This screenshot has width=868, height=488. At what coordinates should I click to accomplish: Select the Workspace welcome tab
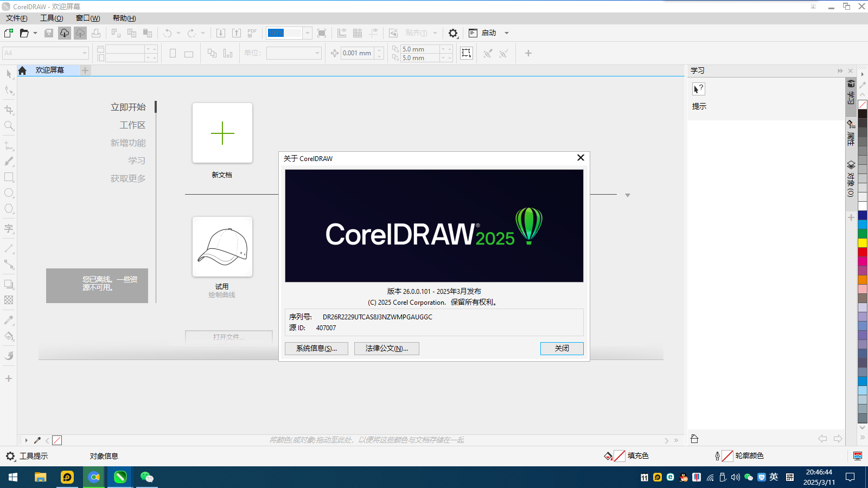132,125
